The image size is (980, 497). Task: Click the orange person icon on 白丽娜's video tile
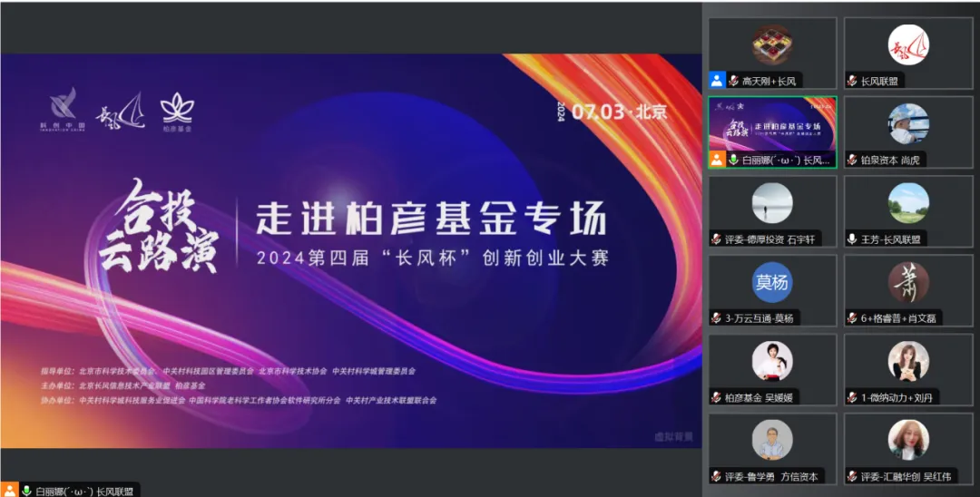(x=717, y=160)
